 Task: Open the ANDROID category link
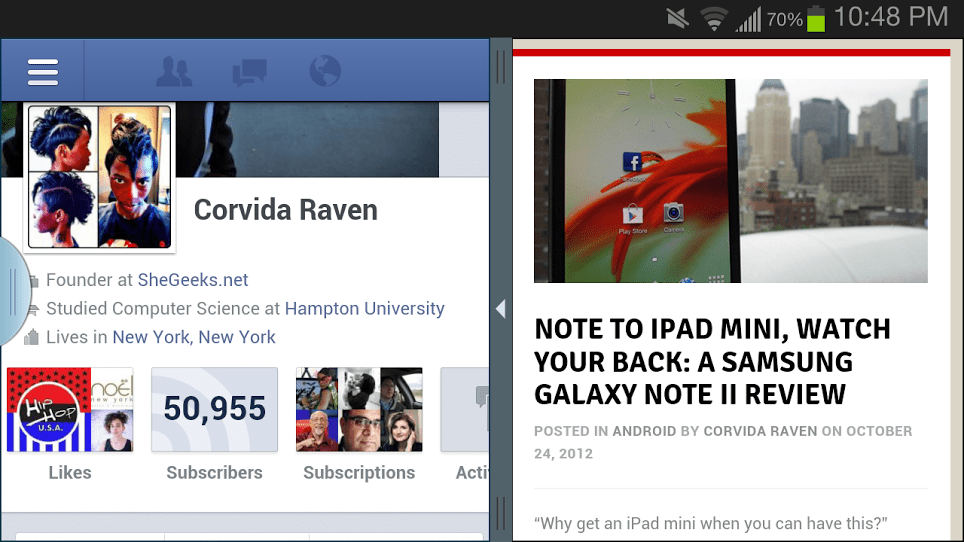point(644,431)
